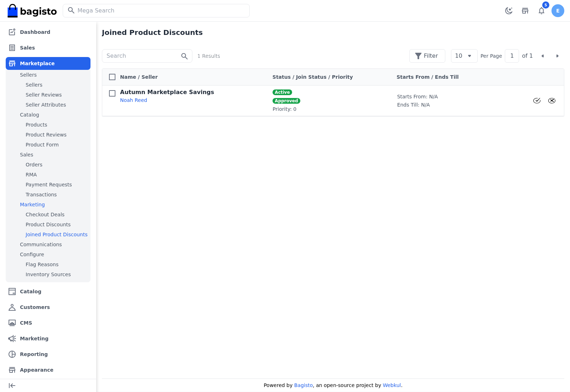Open Orders submenu link

pos(34,165)
